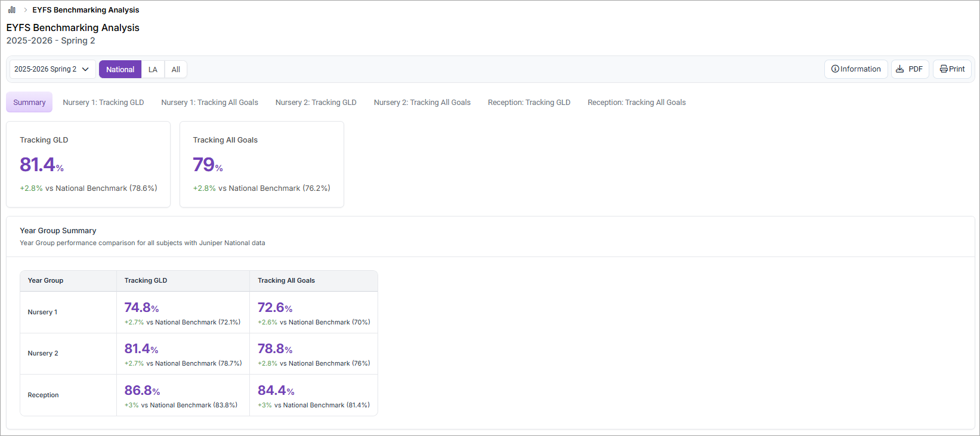980x436 pixels.
Task: Click the chart icon in the breadcrumb
Action: coord(11,10)
